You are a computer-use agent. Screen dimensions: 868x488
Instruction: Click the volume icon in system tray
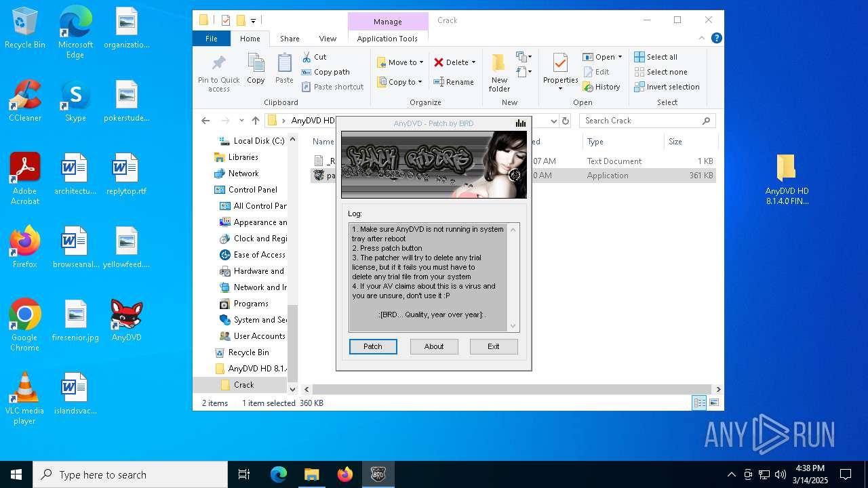click(781, 474)
